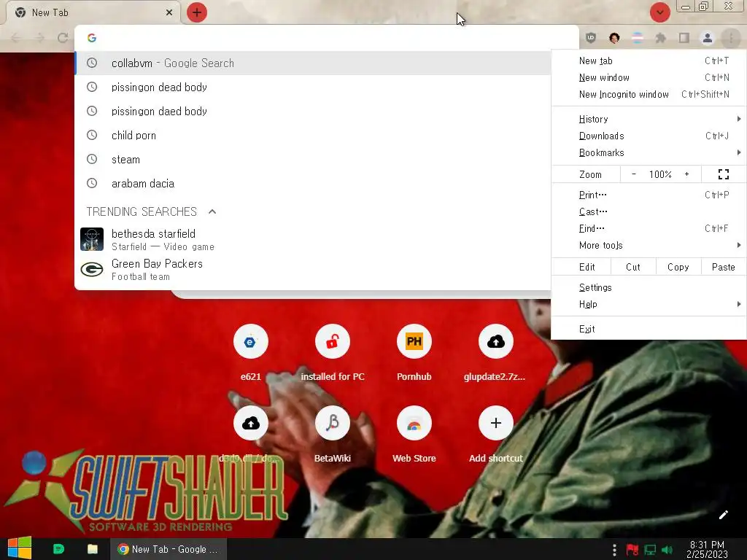Choose New tab from the menu
Screen dimensions: 747x560
pyautogui.click(x=649, y=61)
